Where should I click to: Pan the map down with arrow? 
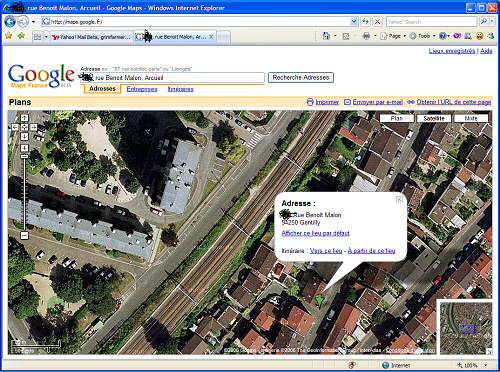point(24,136)
